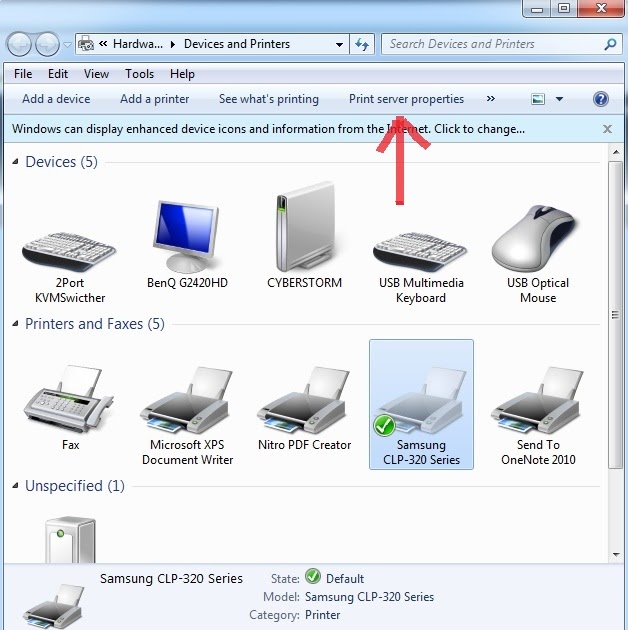Click the scrollbar down arrow
The height and width of the screenshot is (630, 628).
click(616, 555)
